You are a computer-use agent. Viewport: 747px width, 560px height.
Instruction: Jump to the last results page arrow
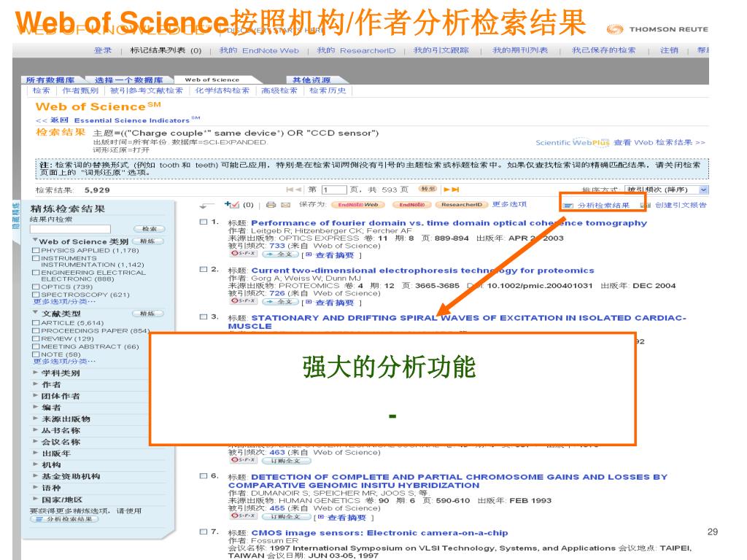tap(455, 190)
